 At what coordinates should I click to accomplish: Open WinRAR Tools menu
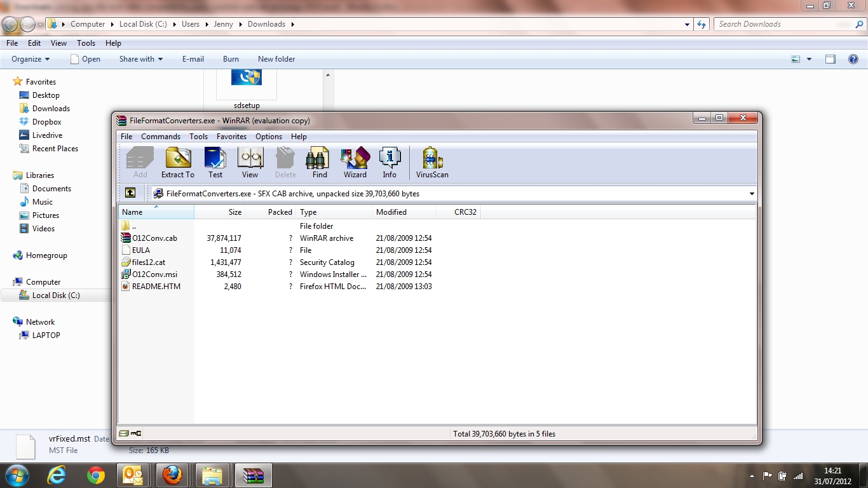pyautogui.click(x=198, y=137)
